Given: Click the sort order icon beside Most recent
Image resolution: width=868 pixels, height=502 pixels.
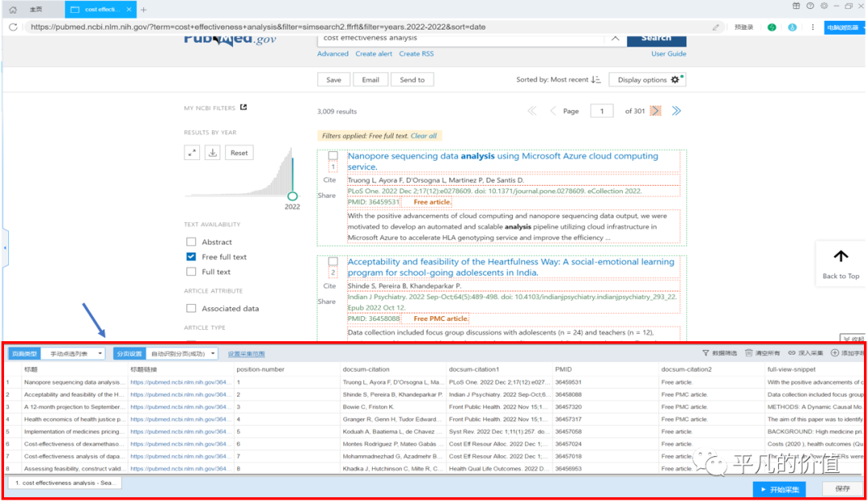Looking at the screenshot, I should [596, 80].
